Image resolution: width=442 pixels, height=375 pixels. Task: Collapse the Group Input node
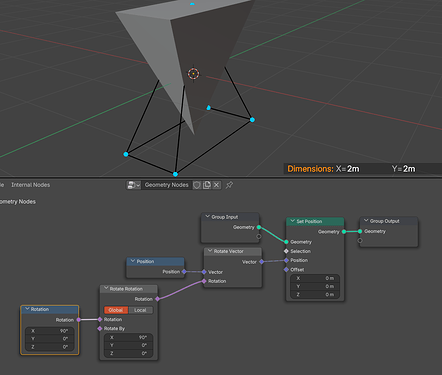(207, 217)
